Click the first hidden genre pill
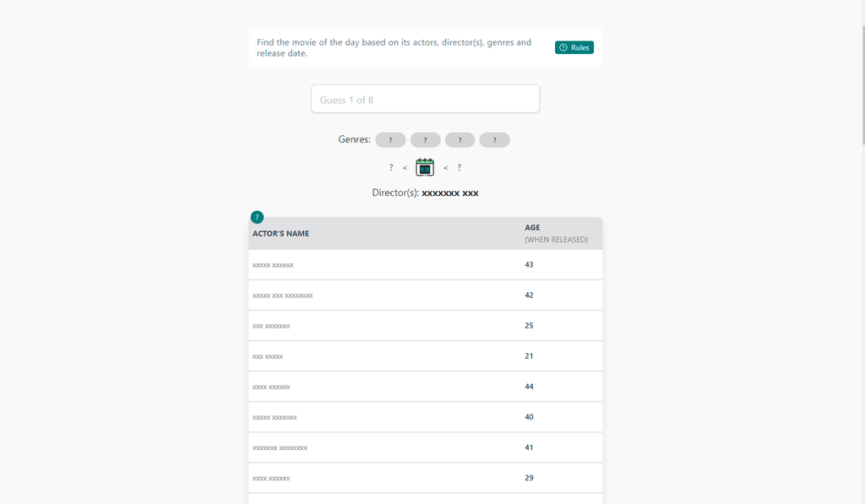865x504 pixels. pos(390,140)
